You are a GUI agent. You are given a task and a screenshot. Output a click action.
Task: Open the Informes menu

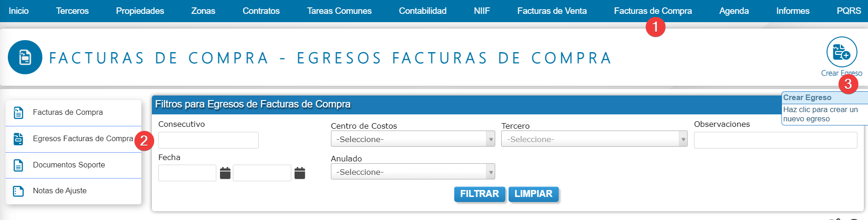(793, 11)
